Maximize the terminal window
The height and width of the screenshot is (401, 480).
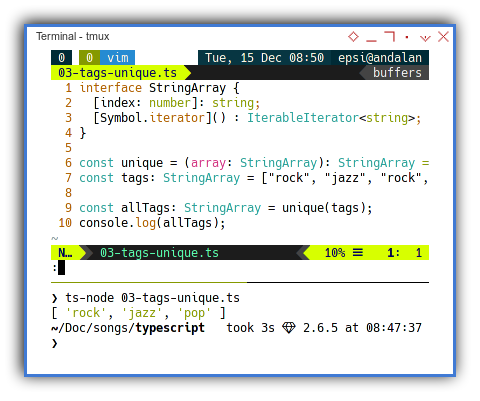click(x=390, y=36)
